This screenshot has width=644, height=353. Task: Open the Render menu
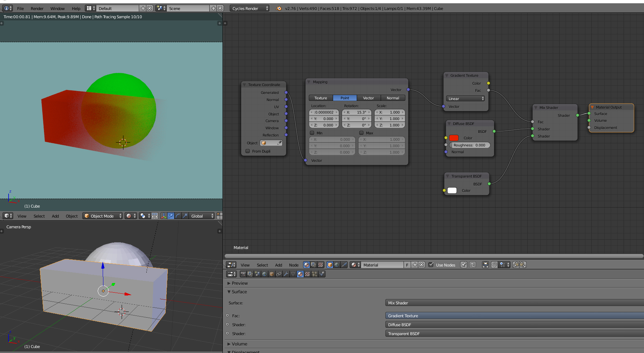(37, 8)
